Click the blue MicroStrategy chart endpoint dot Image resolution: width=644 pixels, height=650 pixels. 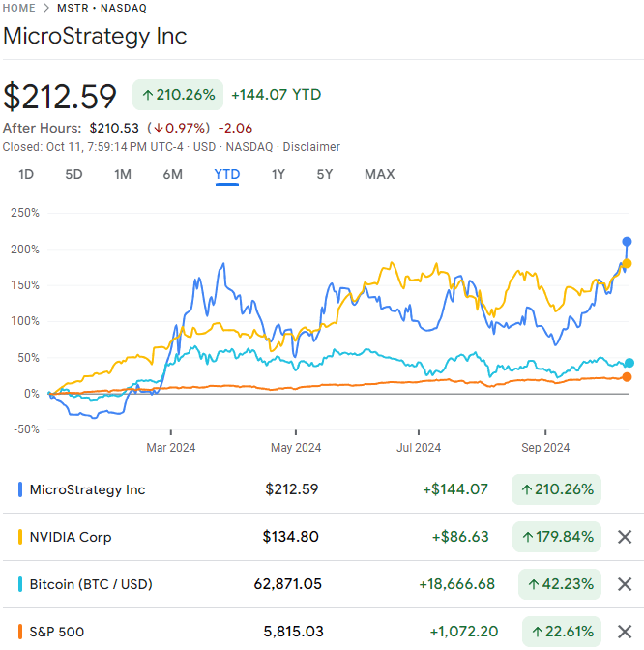coord(627,241)
